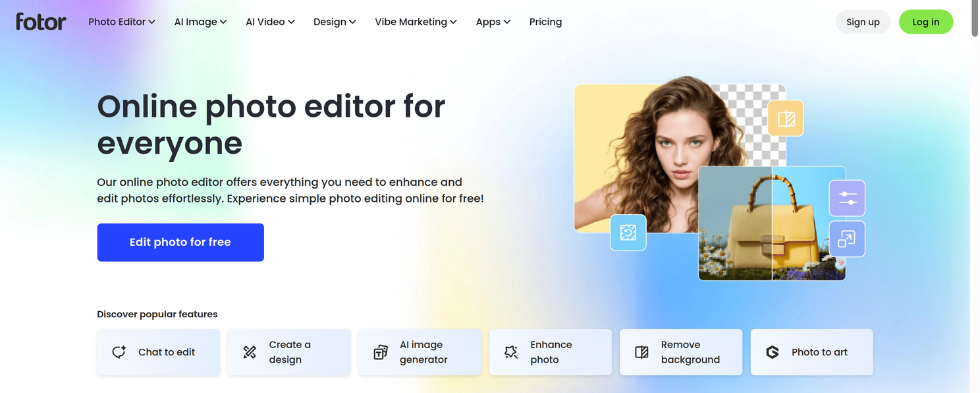The image size is (980, 393).
Task: Click the blue resize icon tile
Action: 847,239
